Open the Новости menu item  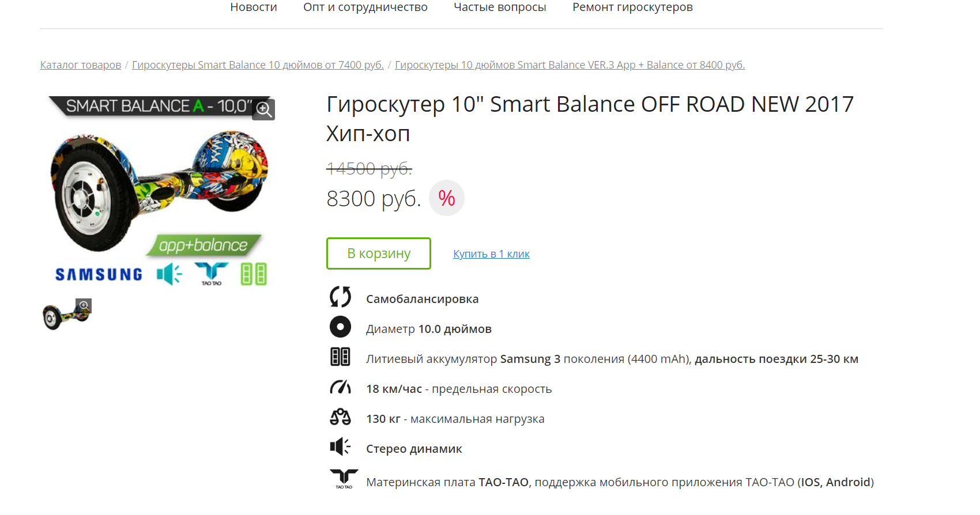point(254,7)
